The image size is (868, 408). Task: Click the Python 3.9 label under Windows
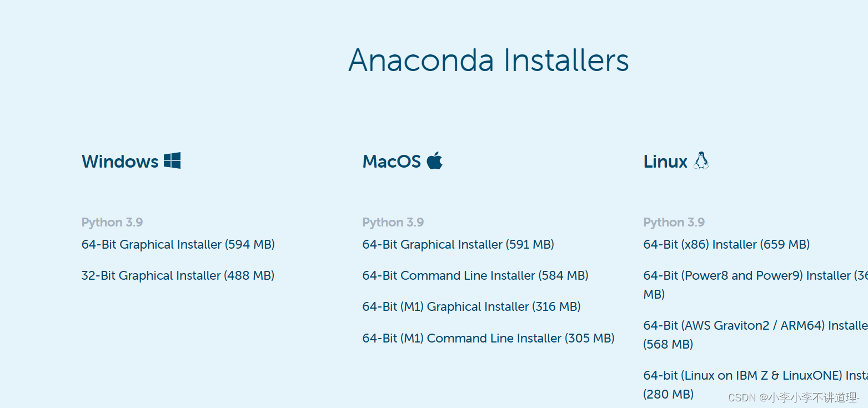point(112,222)
